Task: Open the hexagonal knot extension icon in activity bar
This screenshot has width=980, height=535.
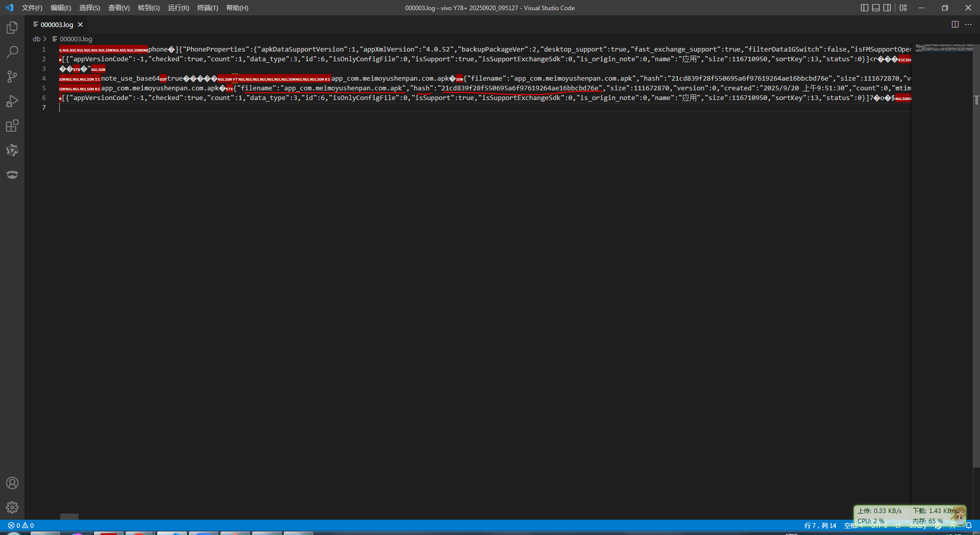Action: [12, 150]
